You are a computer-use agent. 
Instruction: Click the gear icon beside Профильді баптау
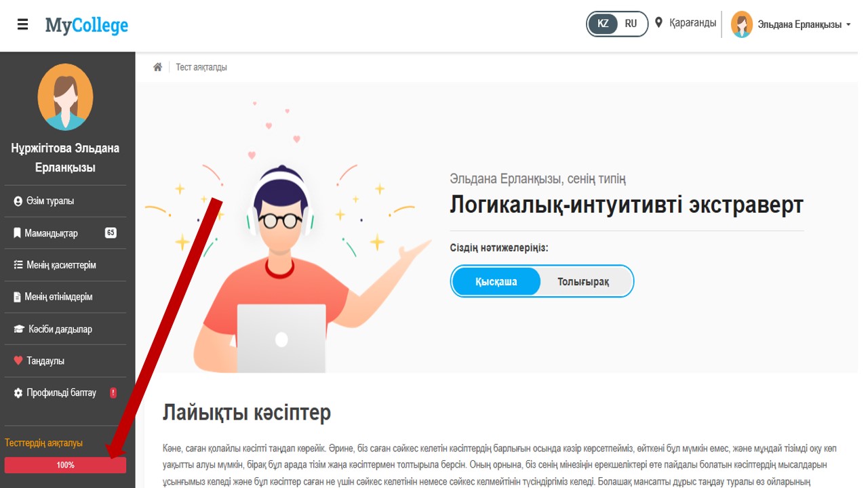pos(18,392)
